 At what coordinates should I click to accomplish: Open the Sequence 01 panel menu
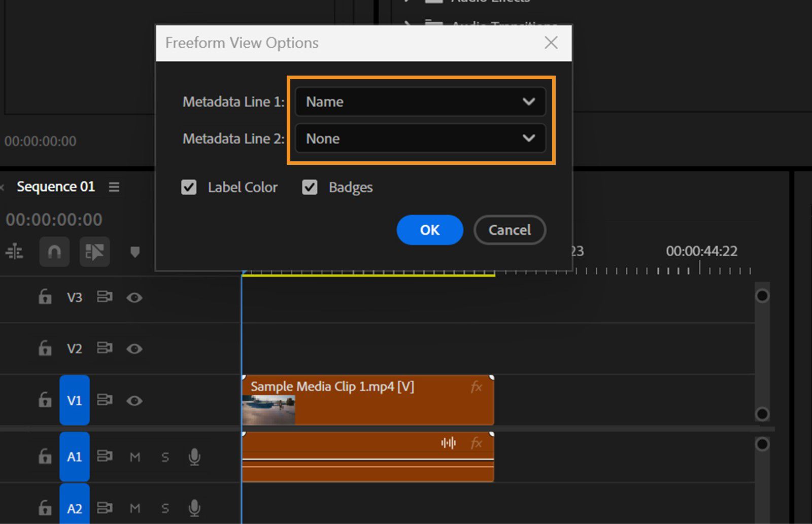(x=114, y=187)
